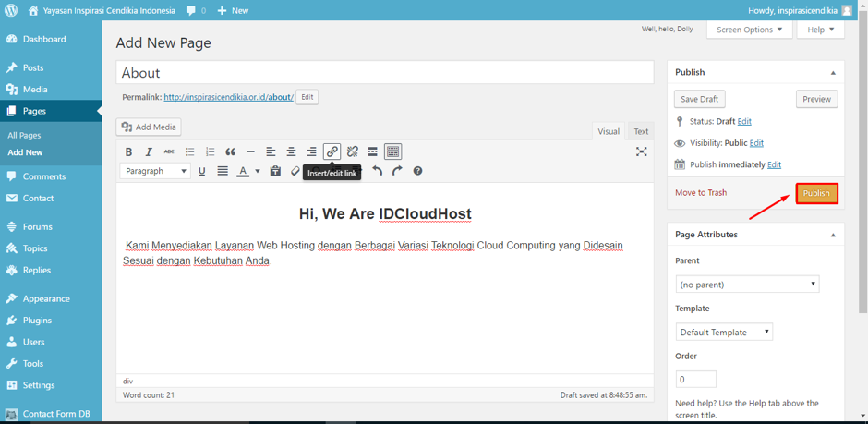This screenshot has height=424, width=868.
Task: Align text left
Action: pyautogui.click(x=271, y=152)
